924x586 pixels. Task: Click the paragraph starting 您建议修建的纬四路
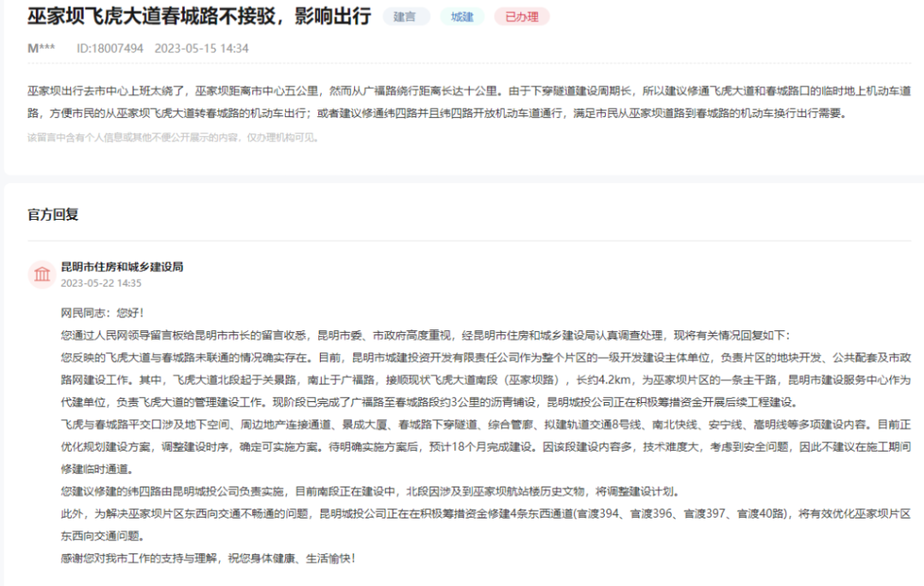click(x=370, y=491)
